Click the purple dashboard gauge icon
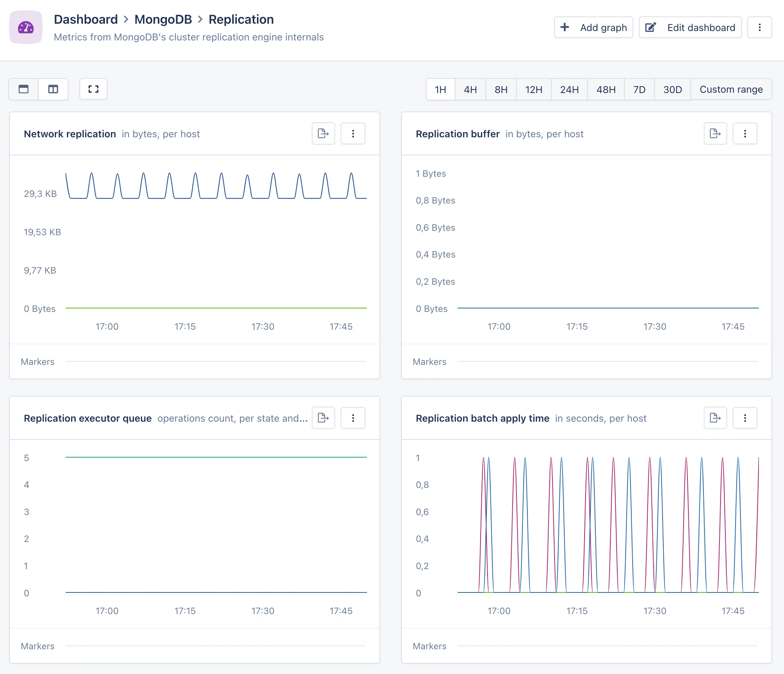Screen dimensions: 784x674 [x=26, y=27]
